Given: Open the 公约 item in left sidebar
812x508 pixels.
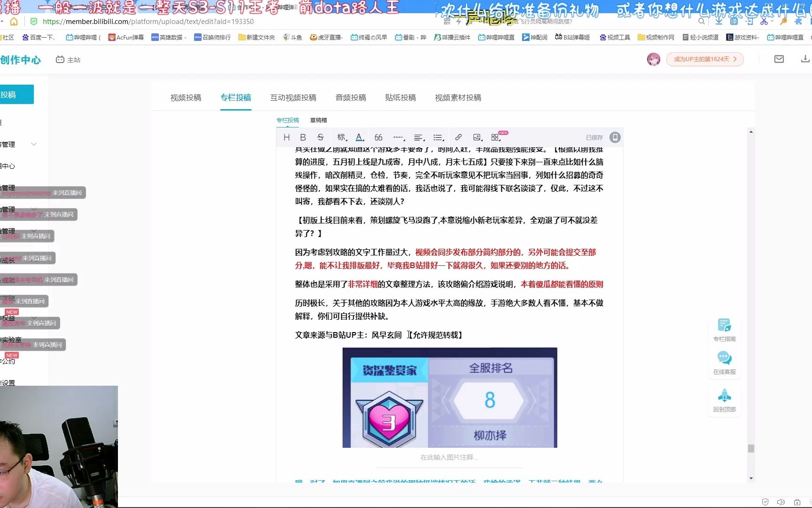Looking at the screenshot, I should point(8,361).
